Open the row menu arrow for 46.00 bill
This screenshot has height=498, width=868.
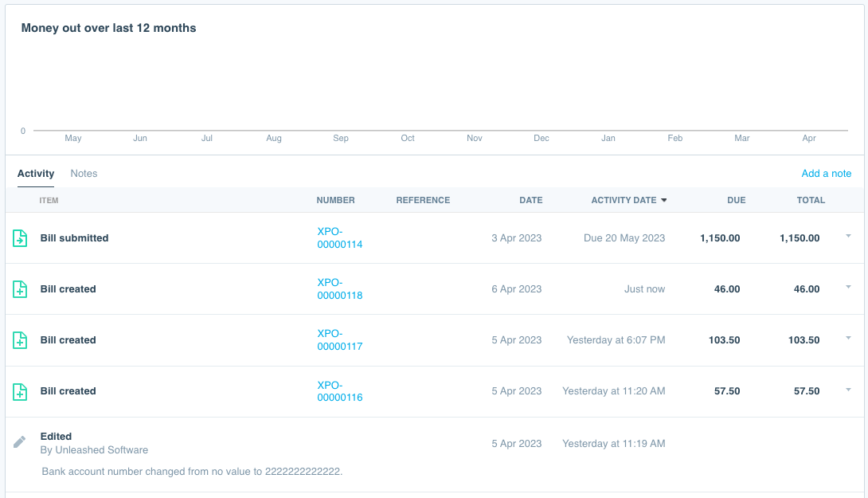(848, 287)
